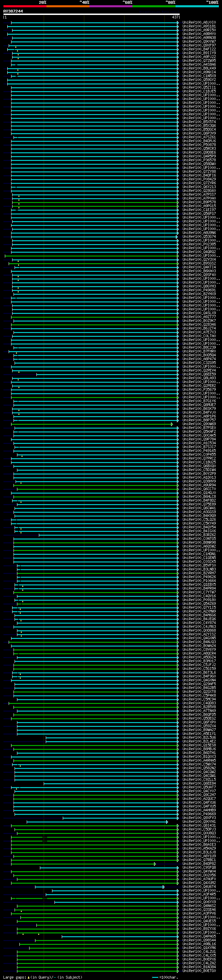Select the UniRef100_B4FI22 label

(199, 49)
